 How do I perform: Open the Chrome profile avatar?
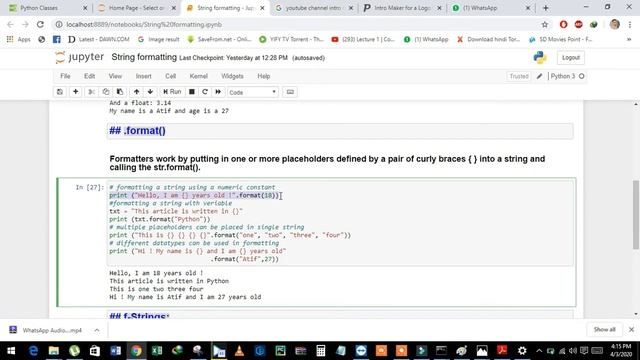click(x=615, y=24)
